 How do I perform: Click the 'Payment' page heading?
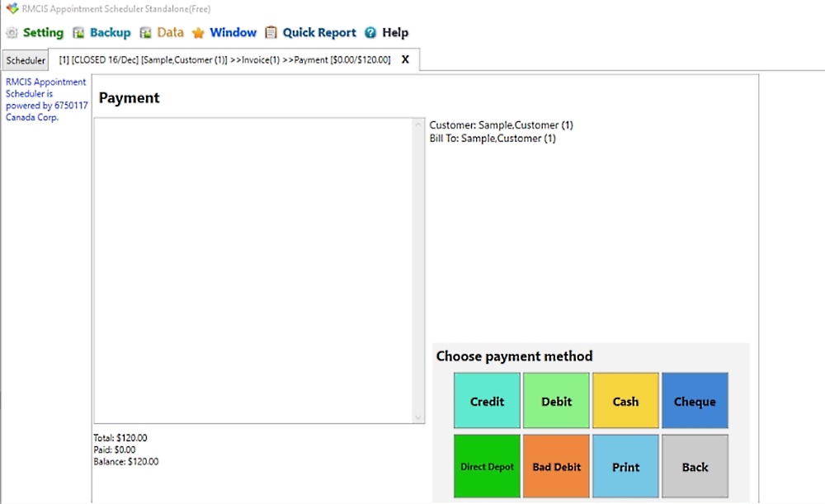click(129, 98)
